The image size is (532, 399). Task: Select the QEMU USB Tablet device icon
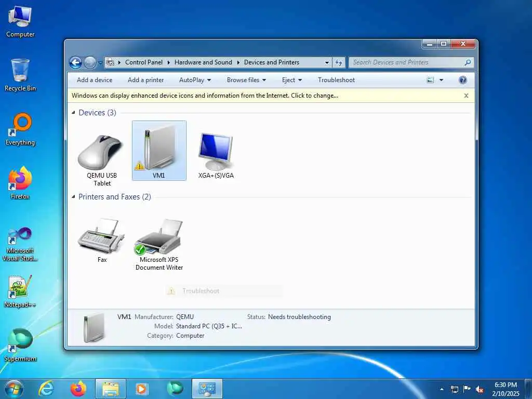click(101, 153)
